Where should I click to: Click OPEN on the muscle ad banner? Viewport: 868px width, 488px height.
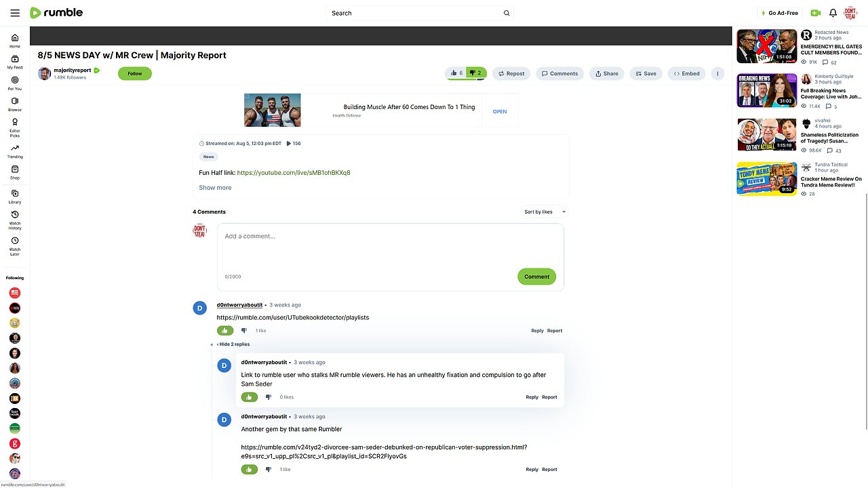[500, 111]
